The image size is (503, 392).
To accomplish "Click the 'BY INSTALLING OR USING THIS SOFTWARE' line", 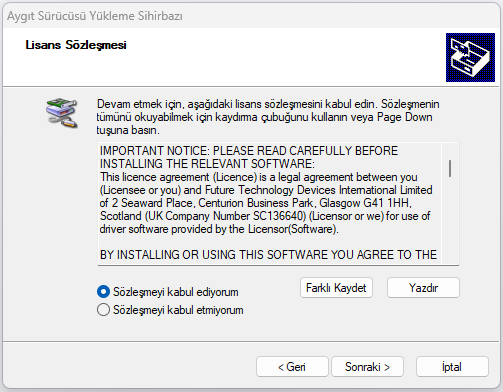I will coord(268,255).
